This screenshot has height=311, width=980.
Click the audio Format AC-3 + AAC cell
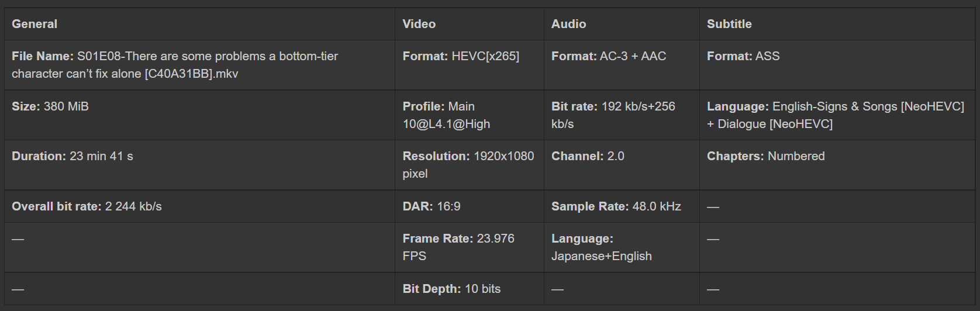tap(609, 56)
